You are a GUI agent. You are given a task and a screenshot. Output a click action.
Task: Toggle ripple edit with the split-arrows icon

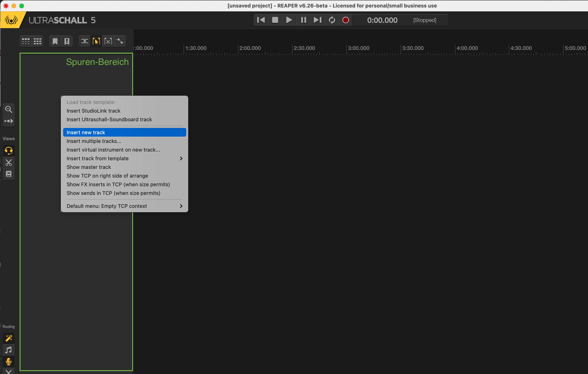click(x=85, y=41)
